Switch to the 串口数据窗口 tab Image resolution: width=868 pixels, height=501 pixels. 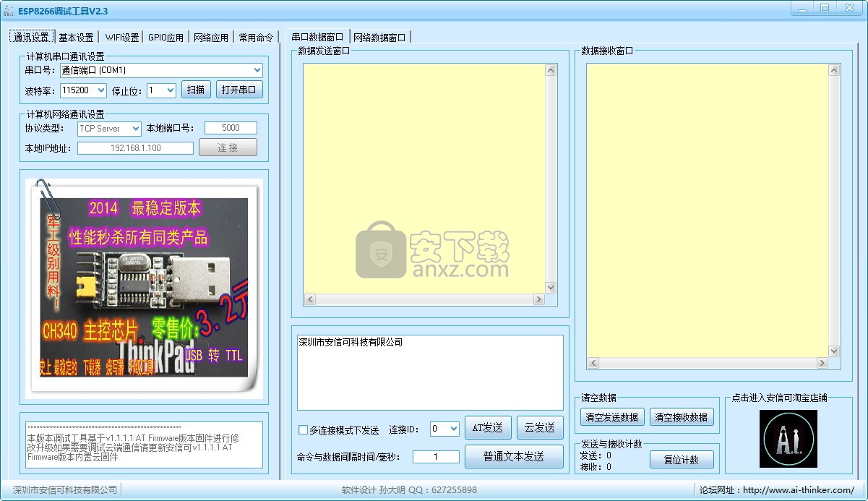pos(317,37)
